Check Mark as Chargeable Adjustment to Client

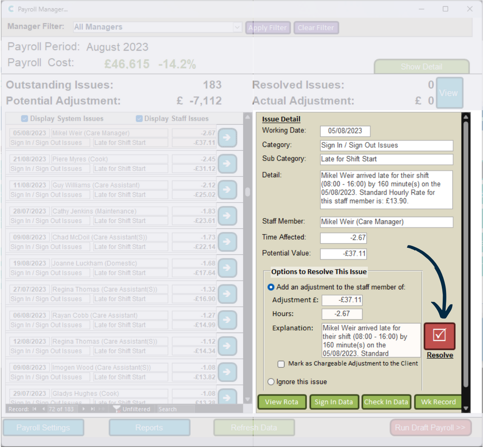281,364
